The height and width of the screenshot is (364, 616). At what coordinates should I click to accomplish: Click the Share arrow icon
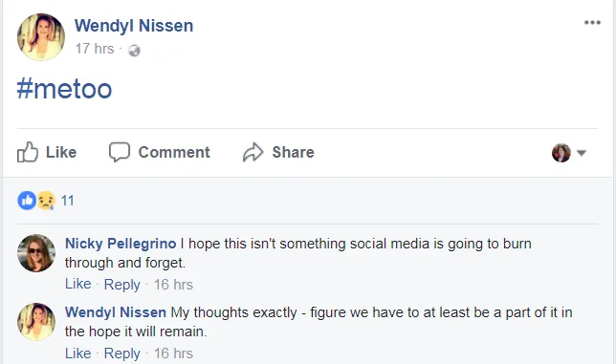(253, 152)
